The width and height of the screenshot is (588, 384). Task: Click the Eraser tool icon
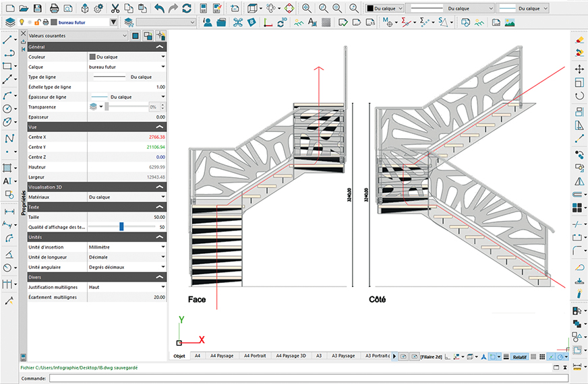click(579, 40)
